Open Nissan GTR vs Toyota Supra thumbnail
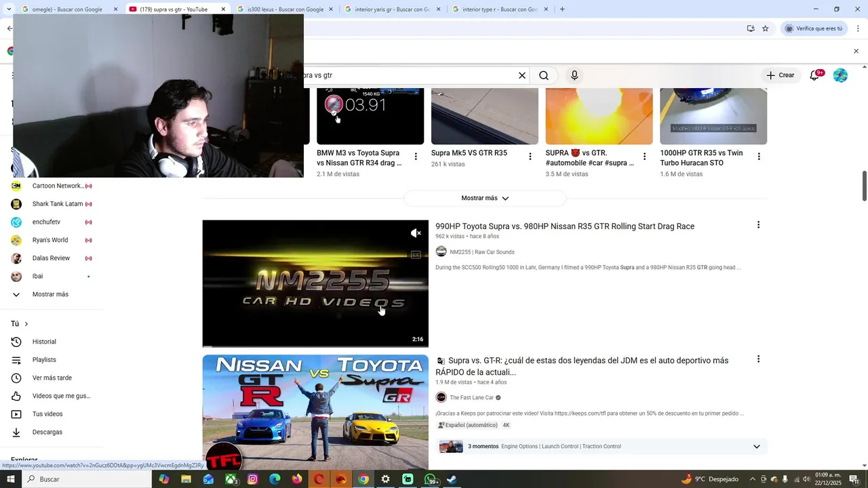Screen dimensions: 868x488 315,412
